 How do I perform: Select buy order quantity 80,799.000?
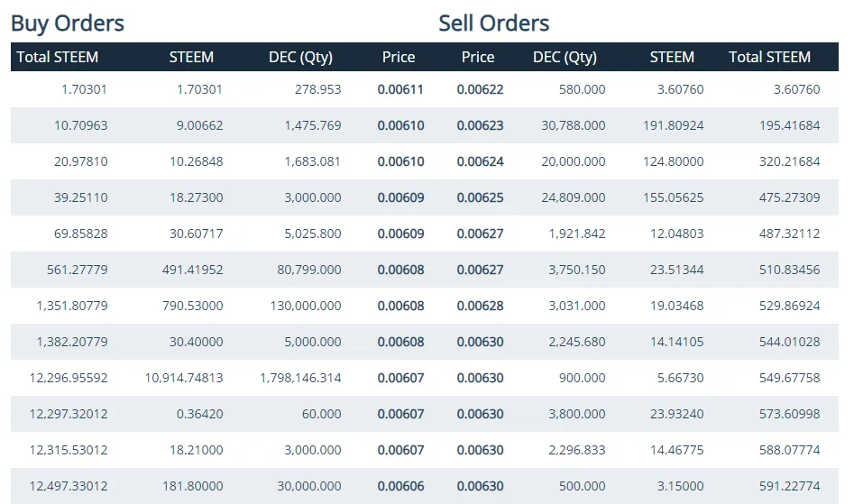[x=306, y=270]
